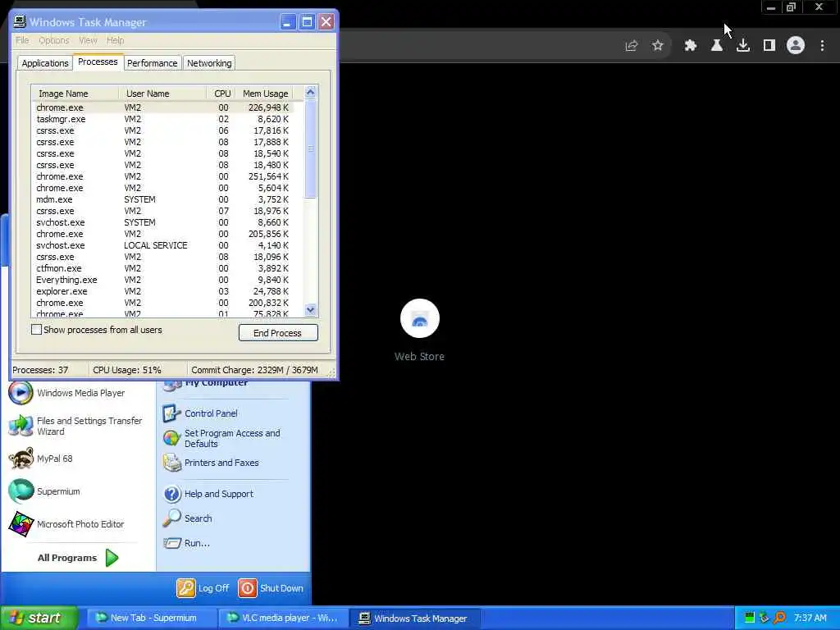Select chrome.exe using 226,948 K
This screenshot has width=840, height=630.
pyautogui.click(x=163, y=107)
